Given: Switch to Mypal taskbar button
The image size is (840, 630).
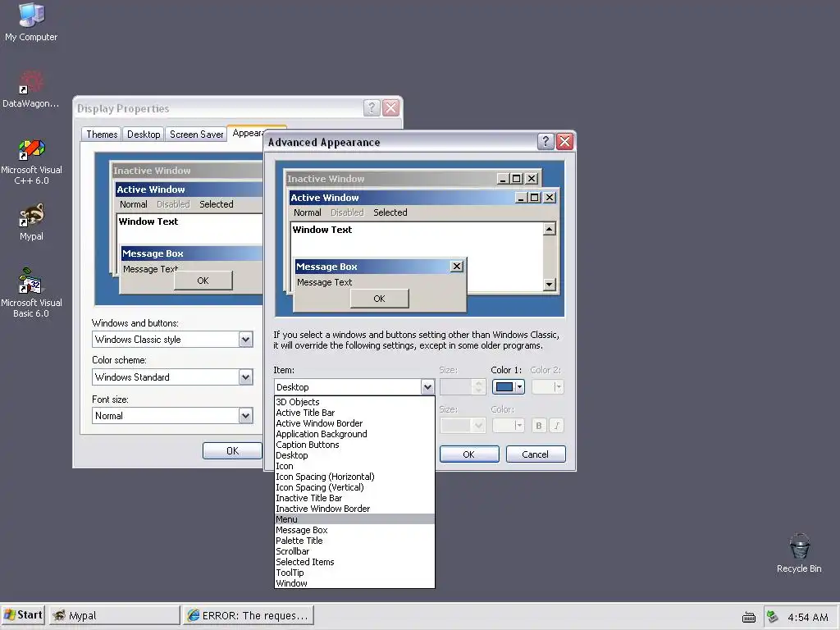Looking at the screenshot, I should click(x=115, y=615).
